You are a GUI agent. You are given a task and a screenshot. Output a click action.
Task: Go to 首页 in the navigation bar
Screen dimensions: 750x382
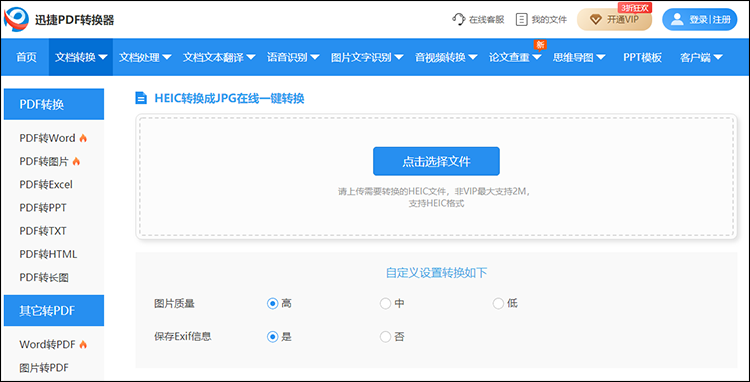tap(26, 57)
